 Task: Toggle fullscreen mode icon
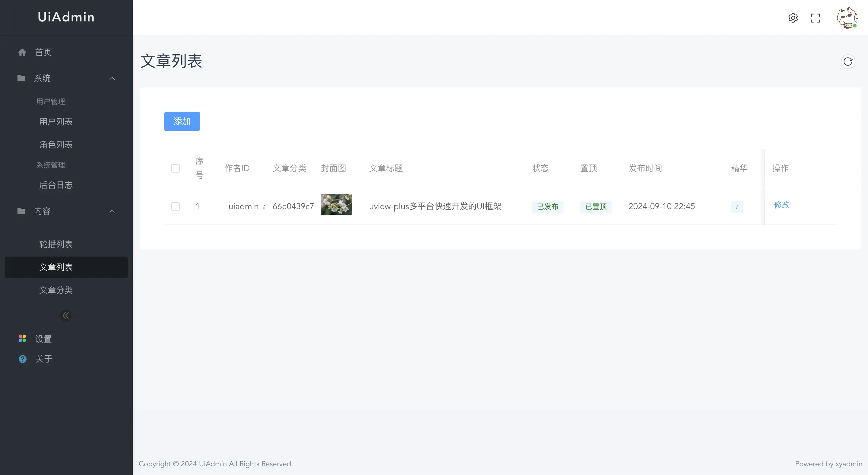pyautogui.click(x=815, y=18)
